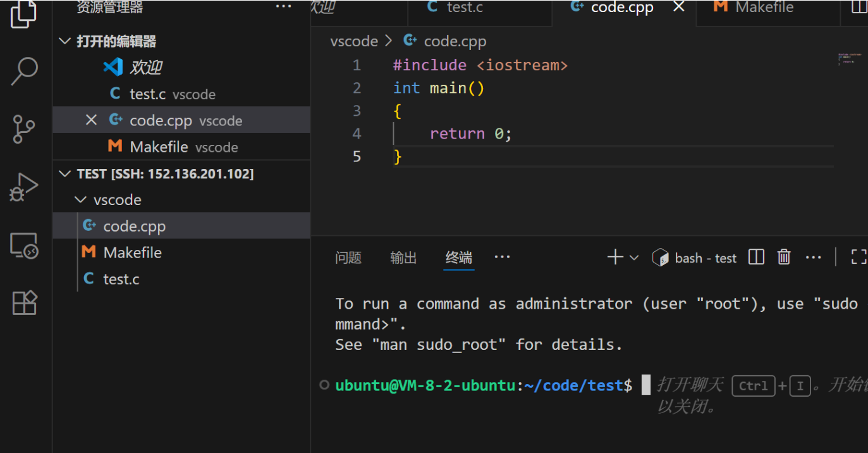Close the code.cpp editor tab
Image resolution: width=868 pixels, height=453 pixels.
(679, 7)
